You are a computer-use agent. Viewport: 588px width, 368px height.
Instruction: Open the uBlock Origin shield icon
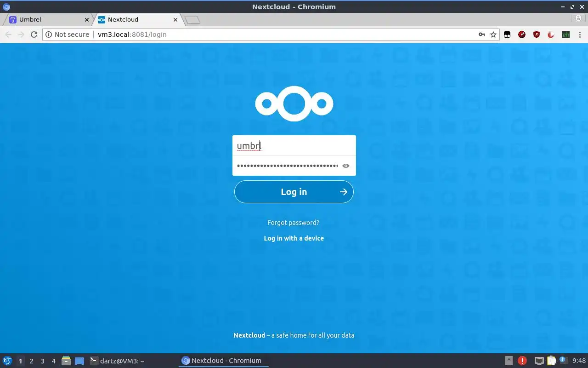(x=537, y=34)
